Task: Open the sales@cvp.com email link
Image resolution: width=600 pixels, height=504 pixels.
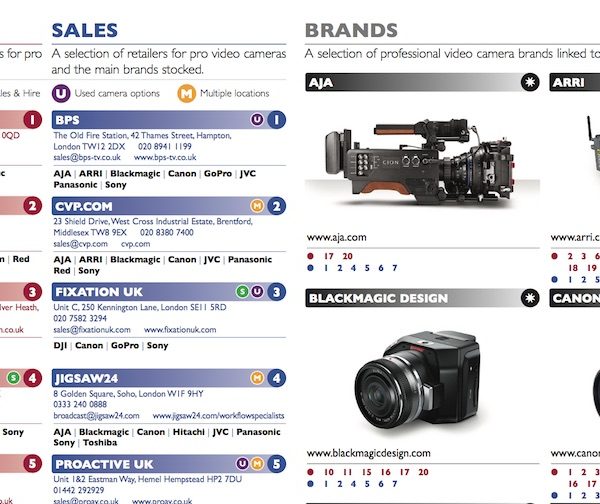Action: tap(80, 244)
